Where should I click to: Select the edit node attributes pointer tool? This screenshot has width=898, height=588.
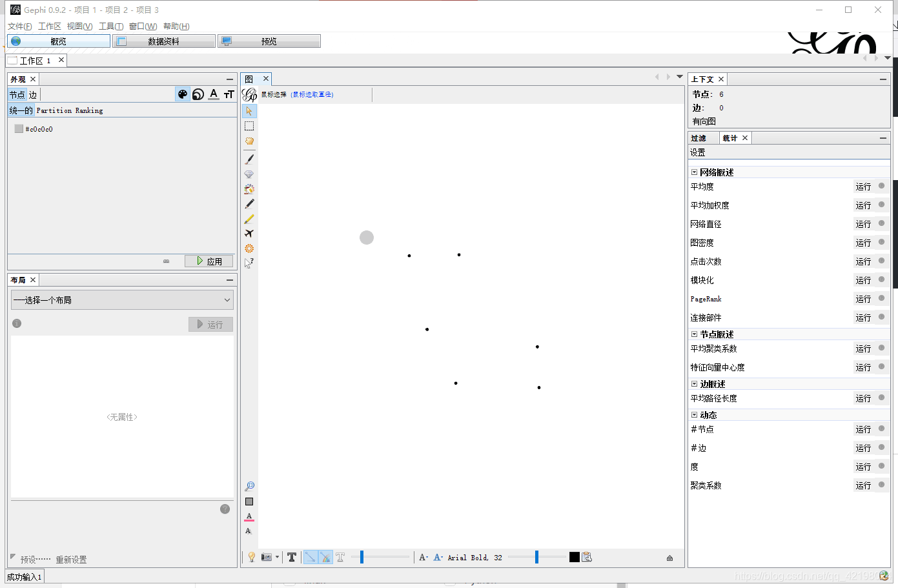(x=249, y=263)
